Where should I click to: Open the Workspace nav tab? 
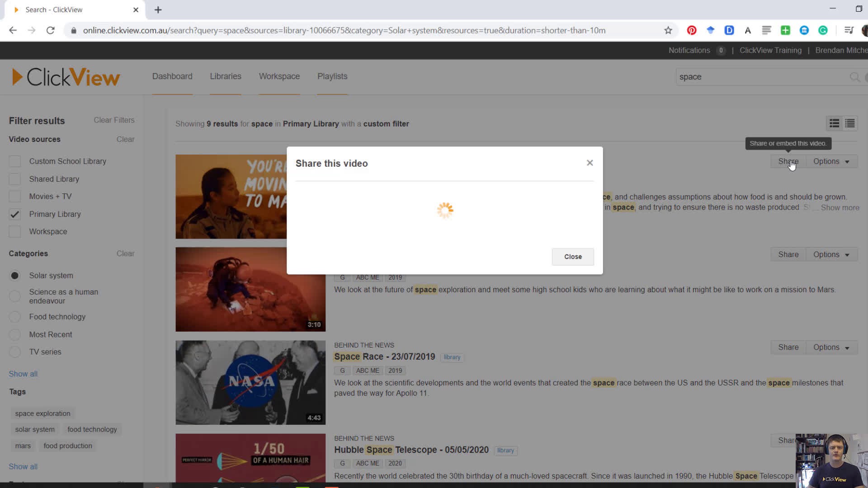click(279, 76)
